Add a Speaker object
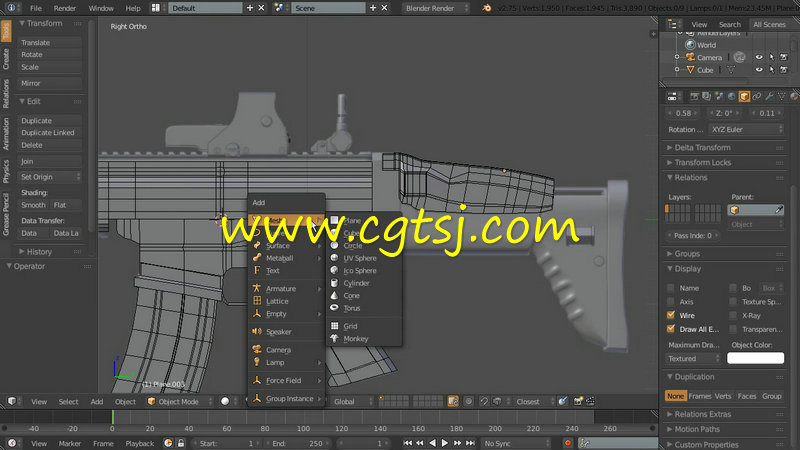Image resolution: width=800 pixels, height=450 pixels. tap(286, 332)
